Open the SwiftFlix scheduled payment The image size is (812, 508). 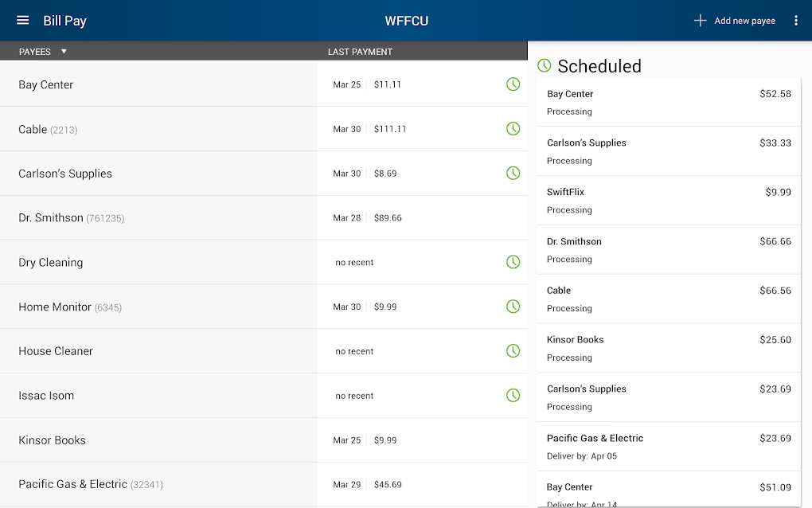coord(669,200)
